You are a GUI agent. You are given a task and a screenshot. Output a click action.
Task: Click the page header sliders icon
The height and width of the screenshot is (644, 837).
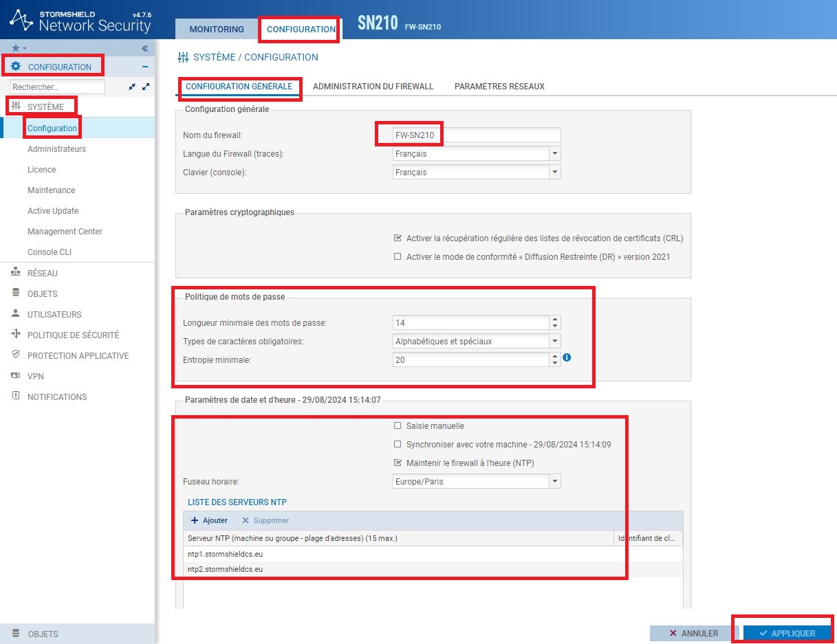pos(183,57)
